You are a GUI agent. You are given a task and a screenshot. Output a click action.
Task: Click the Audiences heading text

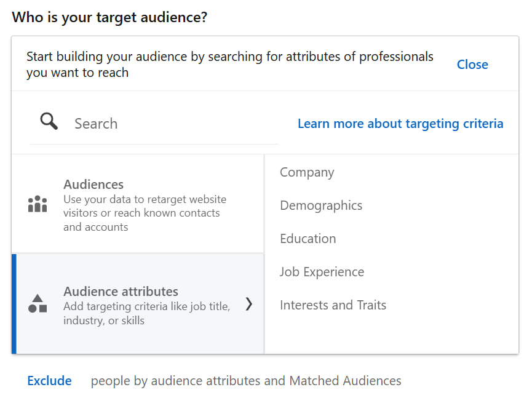[93, 184]
